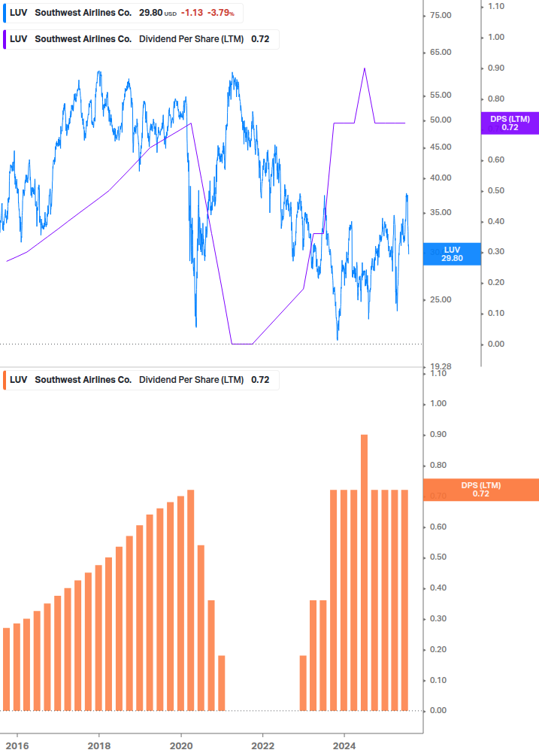
Task: Click the purple Dividend Per Share legend marker
Action: click(5, 39)
